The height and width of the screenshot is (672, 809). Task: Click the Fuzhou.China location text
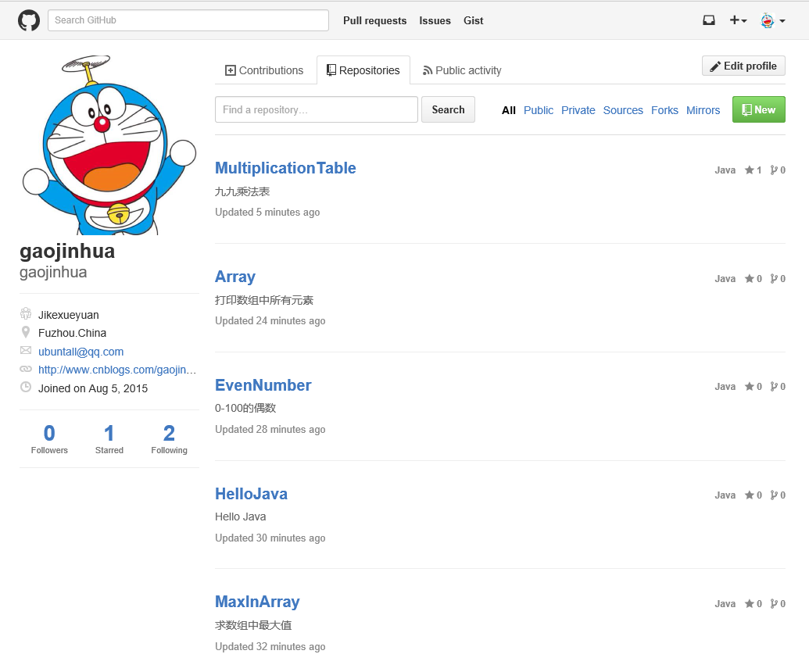tap(72, 333)
